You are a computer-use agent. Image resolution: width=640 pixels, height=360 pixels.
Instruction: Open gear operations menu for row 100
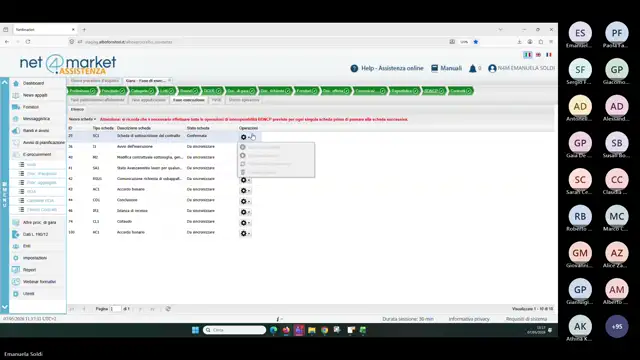tap(245, 233)
